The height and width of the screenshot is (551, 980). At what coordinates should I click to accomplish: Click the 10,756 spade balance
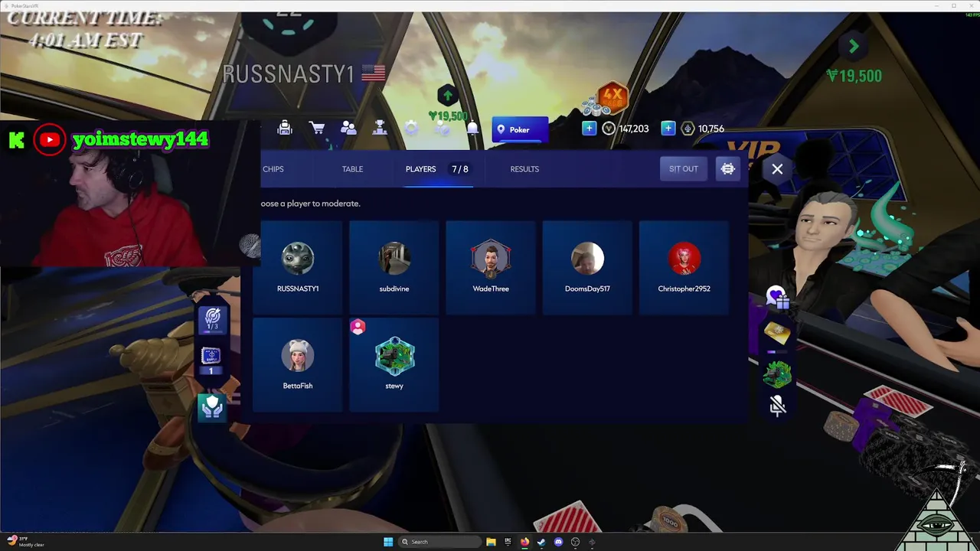[703, 129]
